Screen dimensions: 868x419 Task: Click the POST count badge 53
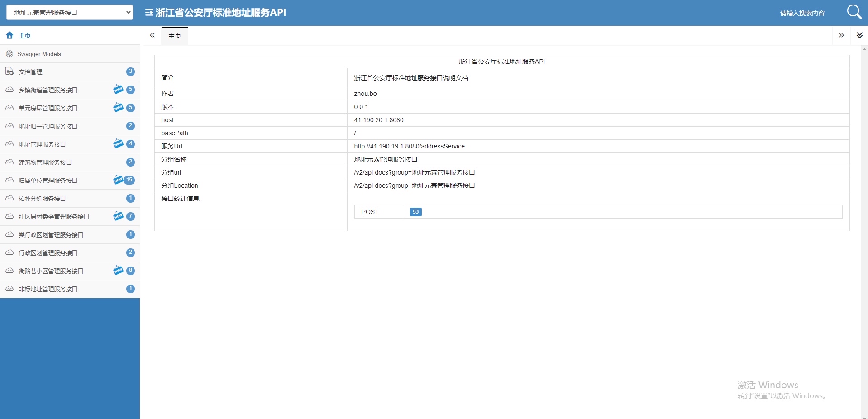click(416, 212)
